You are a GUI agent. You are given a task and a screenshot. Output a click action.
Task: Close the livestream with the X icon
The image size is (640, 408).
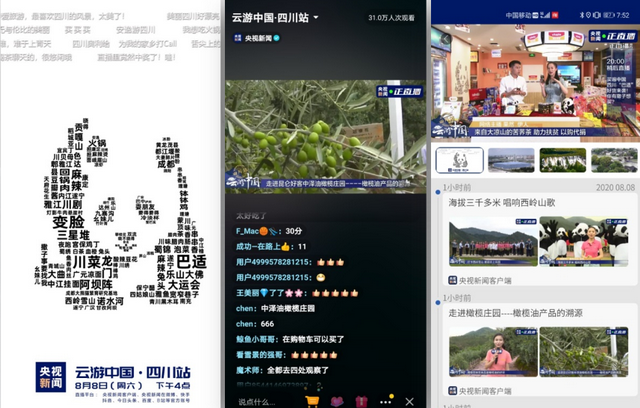(x=410, y=401)
